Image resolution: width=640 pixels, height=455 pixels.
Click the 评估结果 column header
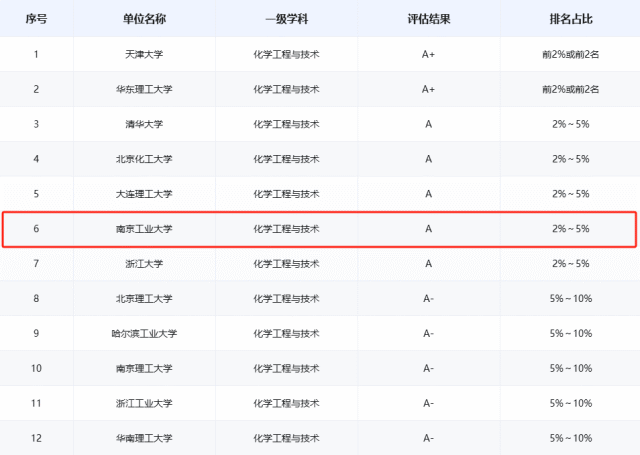(429, 19)
